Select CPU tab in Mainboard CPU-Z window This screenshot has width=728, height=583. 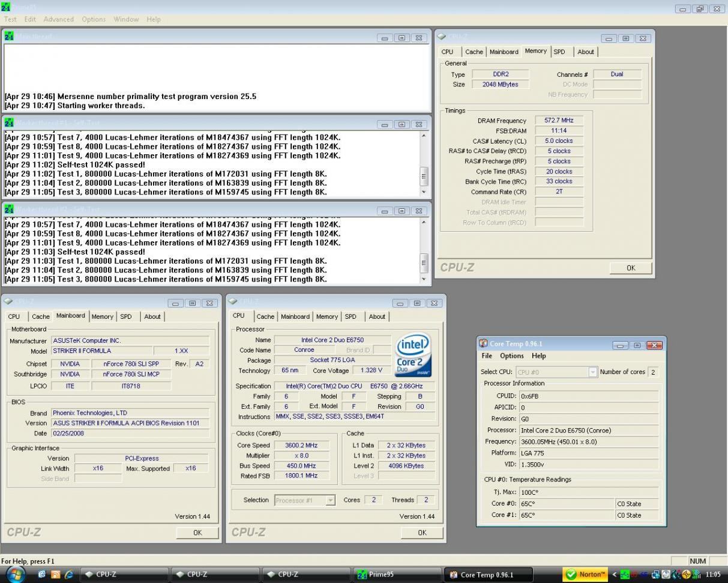(14, 316)
